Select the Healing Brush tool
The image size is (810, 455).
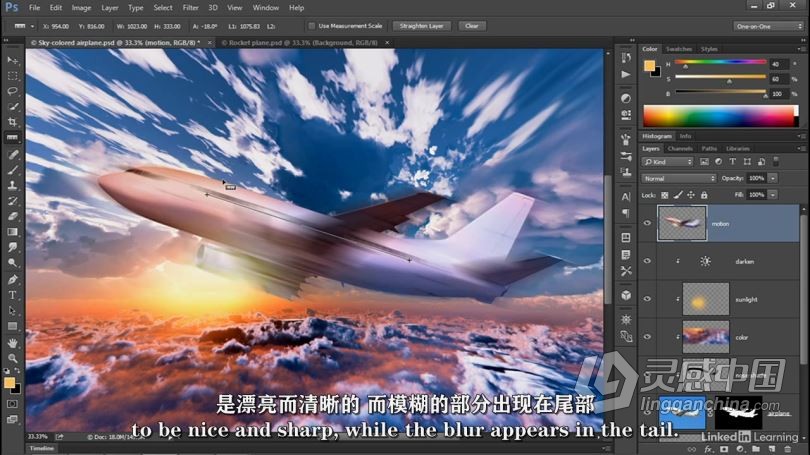coord(12,154)
